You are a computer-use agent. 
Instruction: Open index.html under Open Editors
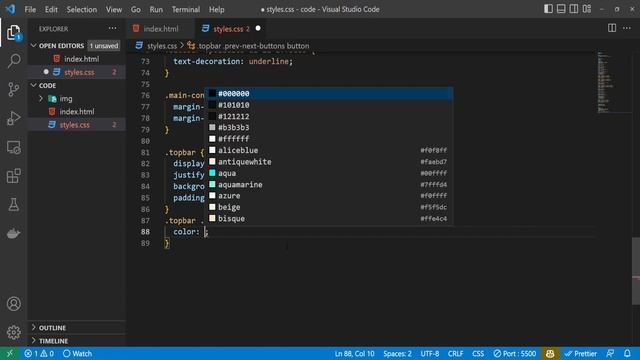[x=76, y=59]
